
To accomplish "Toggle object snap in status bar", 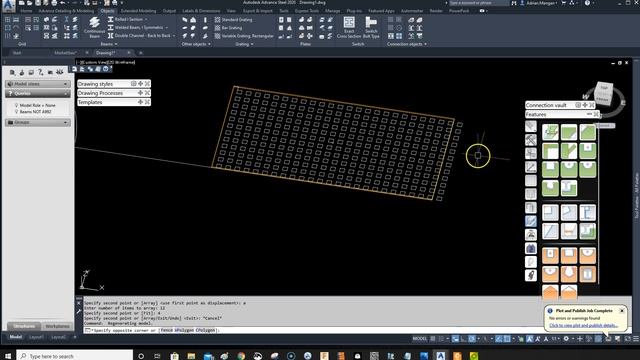I will [x=507, y=339].
